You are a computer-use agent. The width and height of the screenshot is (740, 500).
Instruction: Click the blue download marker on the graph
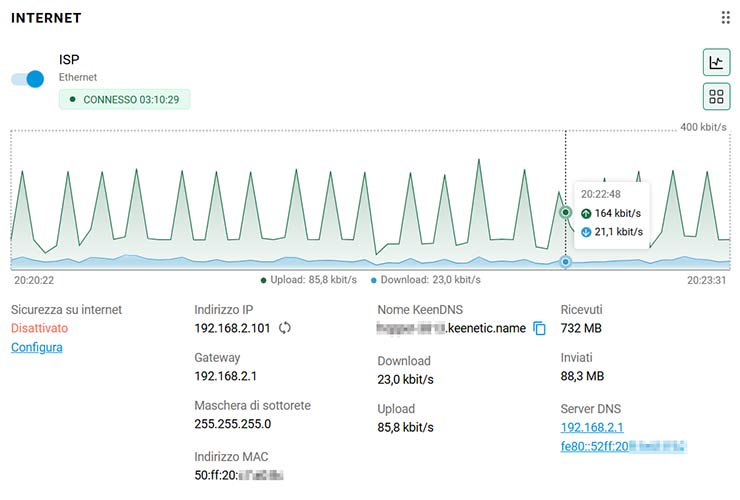pyautogui.click(x=566, y=262)
